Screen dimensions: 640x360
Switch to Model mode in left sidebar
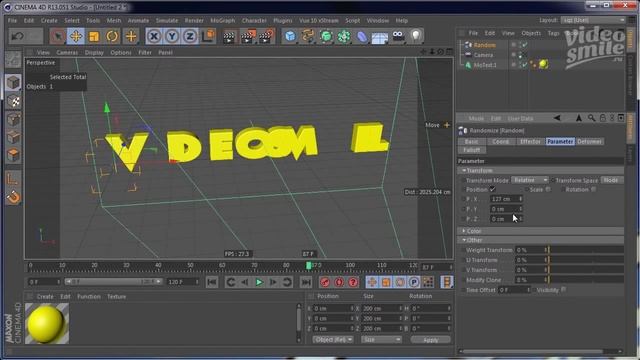tap(13, 83)
